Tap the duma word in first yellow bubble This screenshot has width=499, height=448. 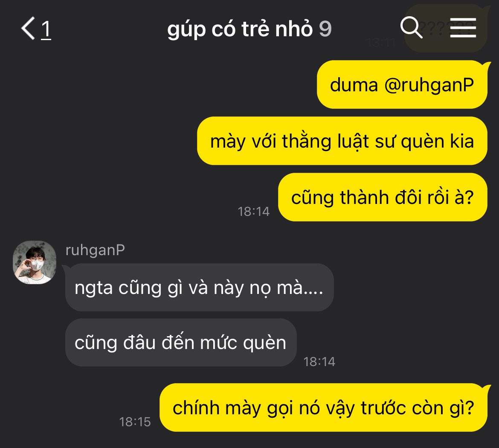tap(354, 85)
